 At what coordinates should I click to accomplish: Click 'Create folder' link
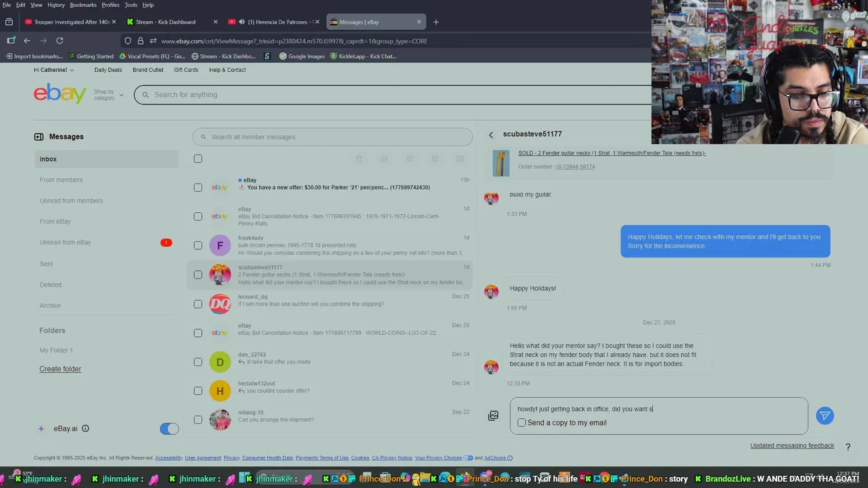click(x=60, y=369)
